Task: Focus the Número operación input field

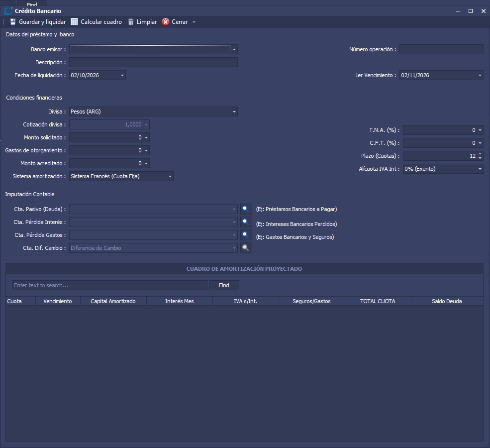Action: [x=441, y=49]
